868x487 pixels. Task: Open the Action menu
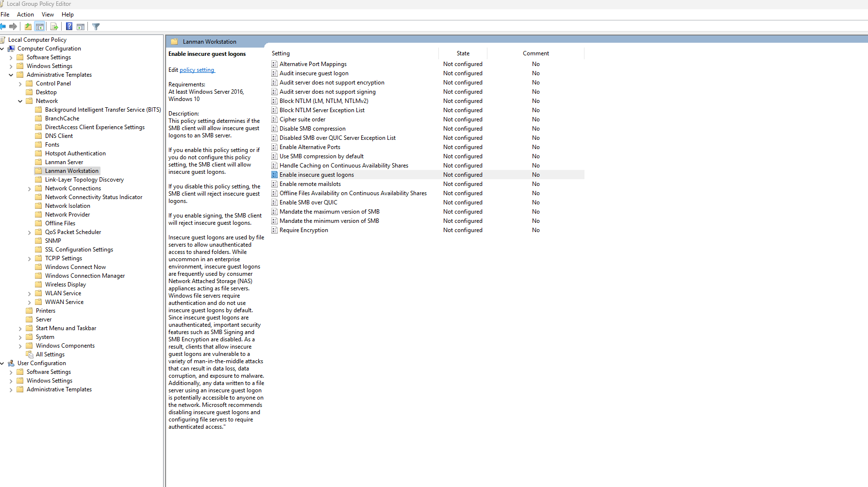25,15
